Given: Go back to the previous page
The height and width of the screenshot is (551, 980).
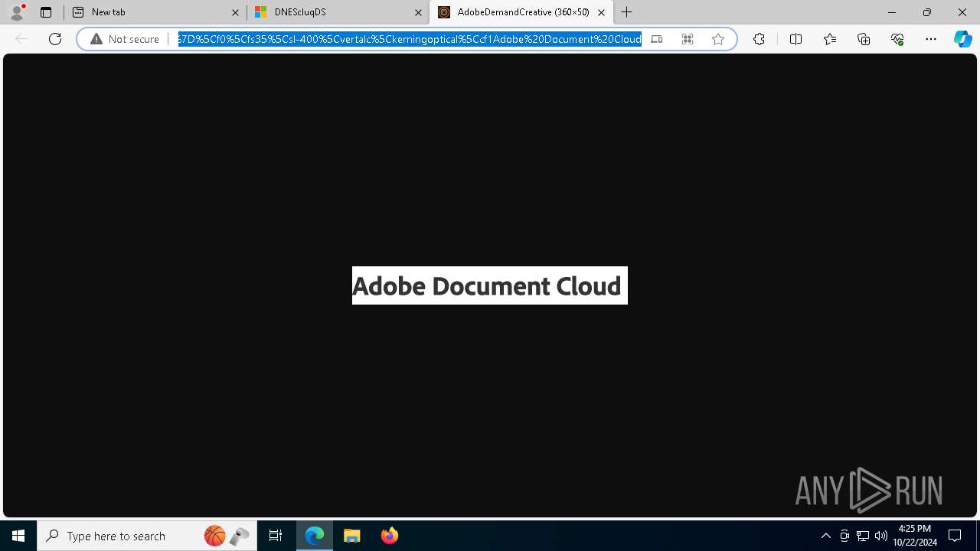Looking at the screenshot, I should tap(21, 39).
